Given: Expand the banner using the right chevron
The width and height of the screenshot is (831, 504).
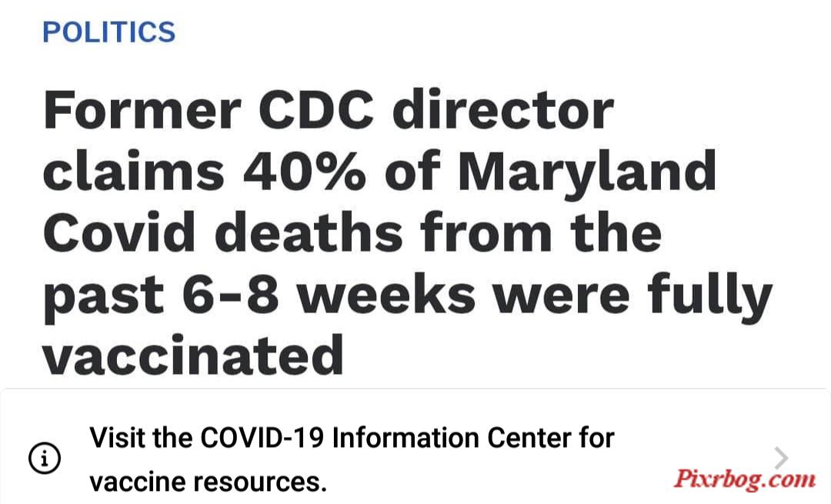Looking at the screenshot, I should click(x=781, y=458).
